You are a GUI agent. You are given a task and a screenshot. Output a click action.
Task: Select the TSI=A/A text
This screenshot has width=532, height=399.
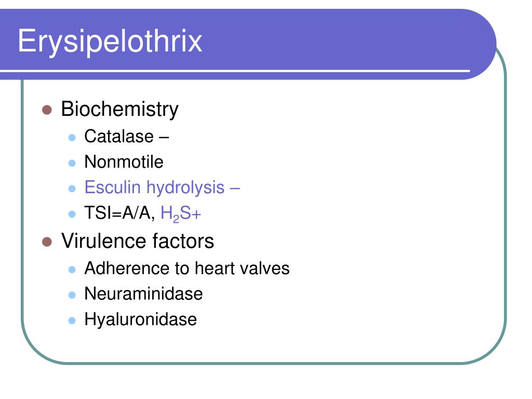(120, 214)
